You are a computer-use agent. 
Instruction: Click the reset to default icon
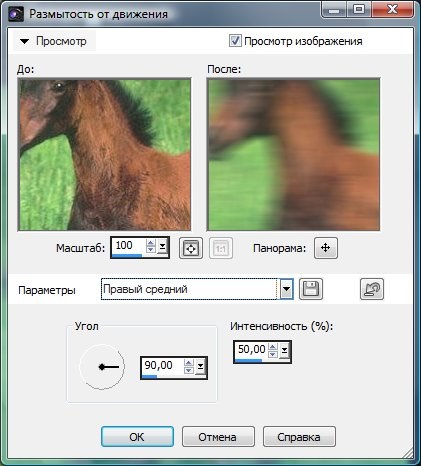coord(372,289)
